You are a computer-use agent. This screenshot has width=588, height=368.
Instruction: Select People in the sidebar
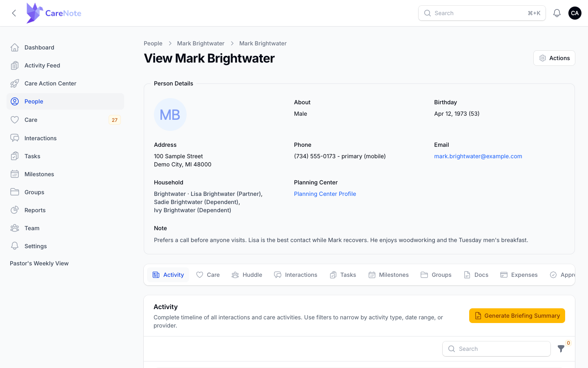pos(65,101)
